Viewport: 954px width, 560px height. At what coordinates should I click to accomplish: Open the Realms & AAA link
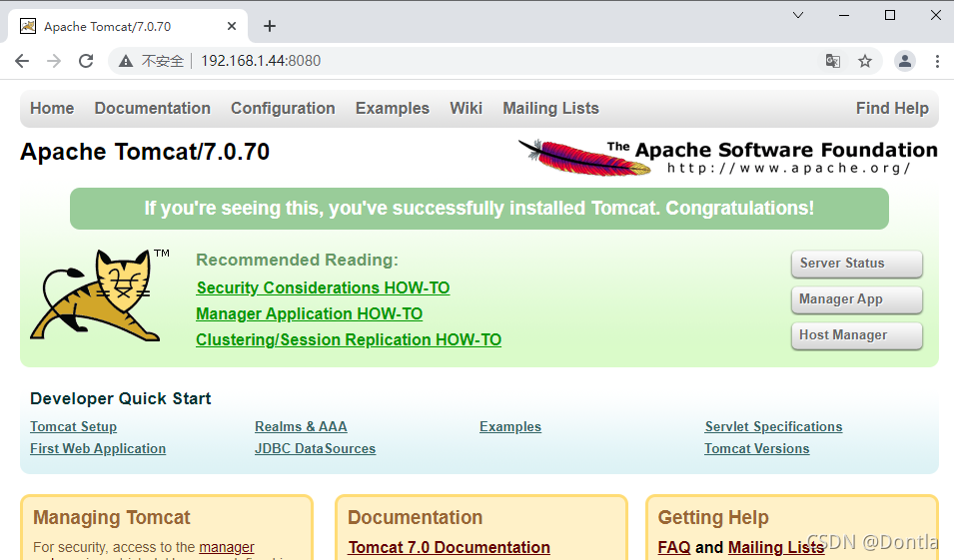coord(301,427)
